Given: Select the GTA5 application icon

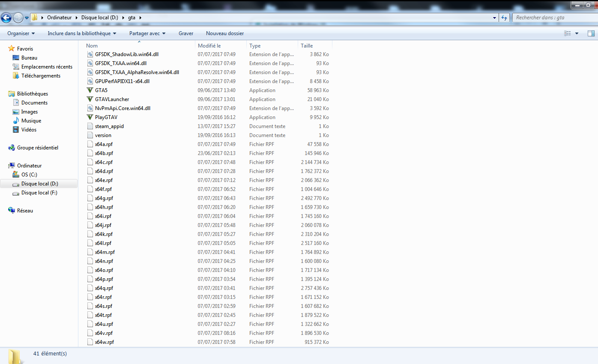Looking at the screenshot, I should pos(90,90).
